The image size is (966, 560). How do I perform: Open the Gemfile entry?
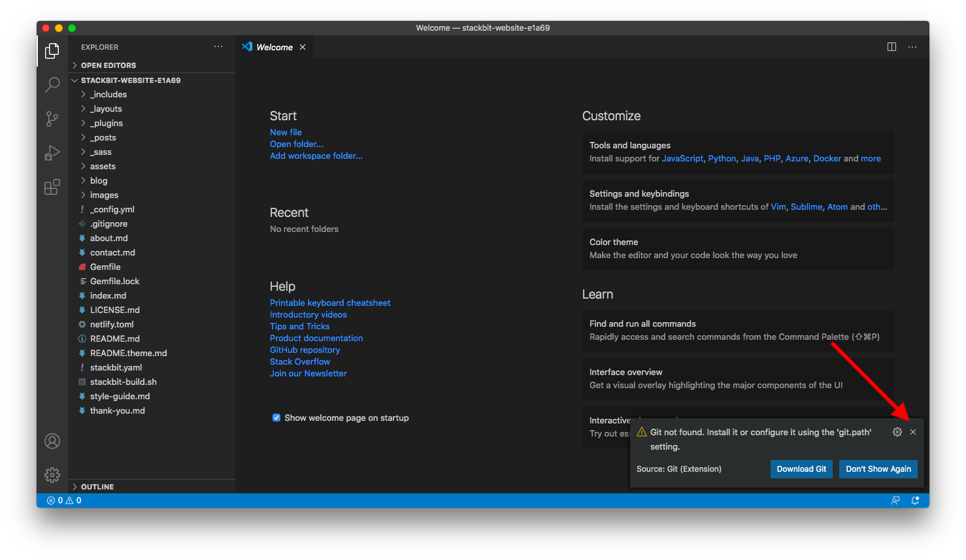click(152, 267)
